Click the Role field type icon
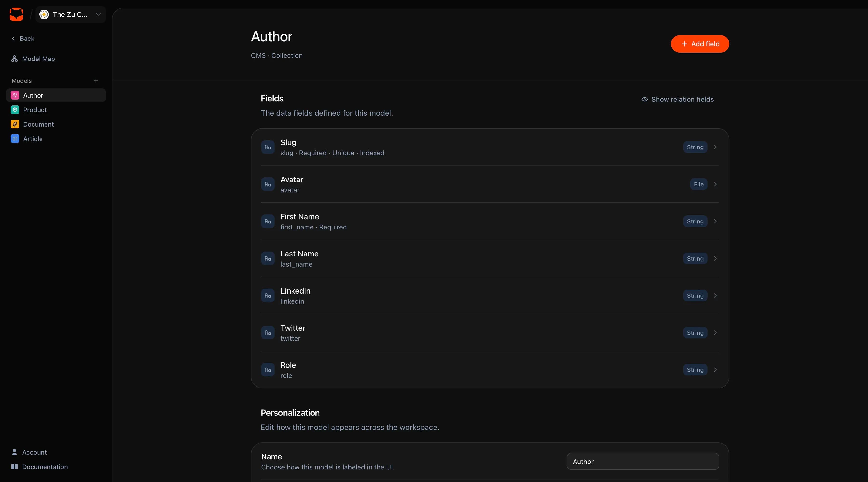 click(268, 370)
